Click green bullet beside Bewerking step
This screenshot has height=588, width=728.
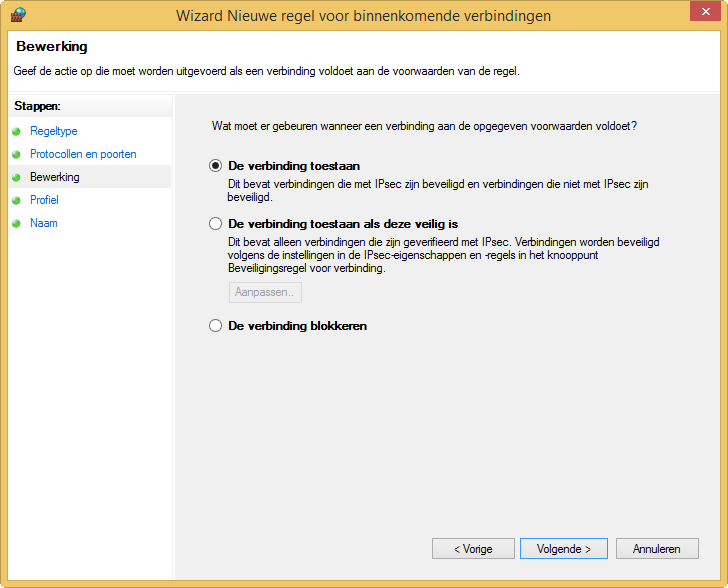[16, 177]
